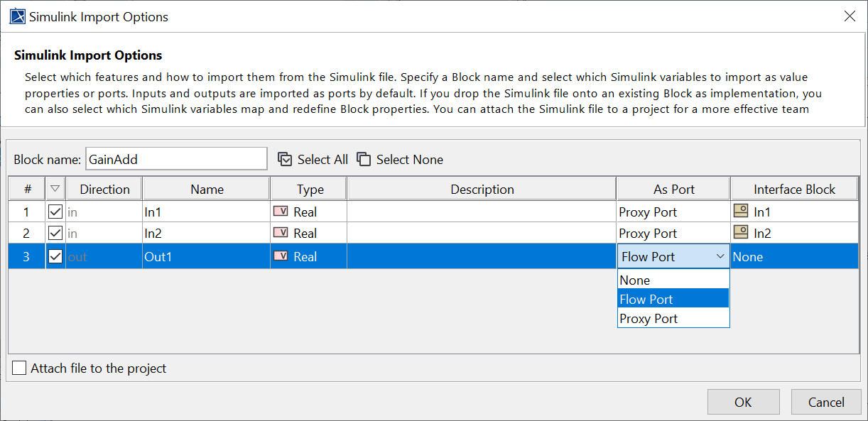Click the In2 interface block icon
Screen dimensions: 868x421
[741, 233]
